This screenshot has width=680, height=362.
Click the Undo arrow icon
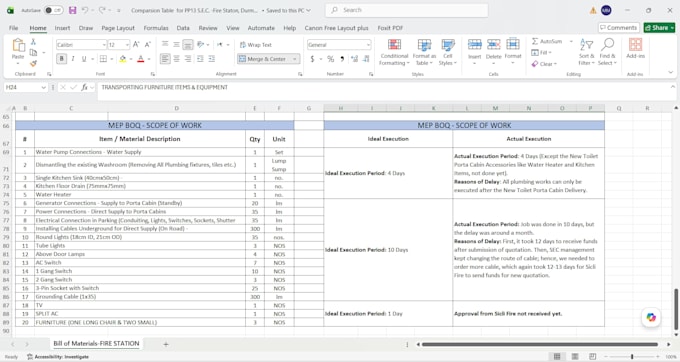[85, 10]
